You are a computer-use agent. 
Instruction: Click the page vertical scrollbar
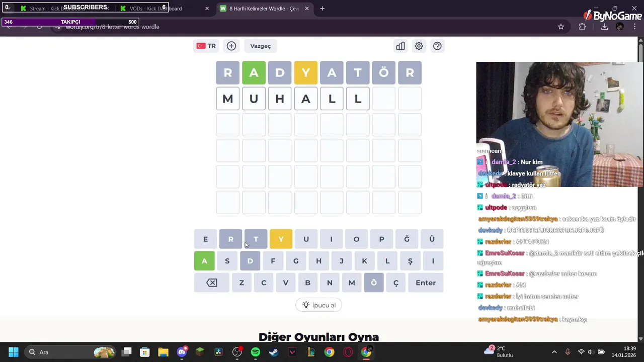pos(640,189)
